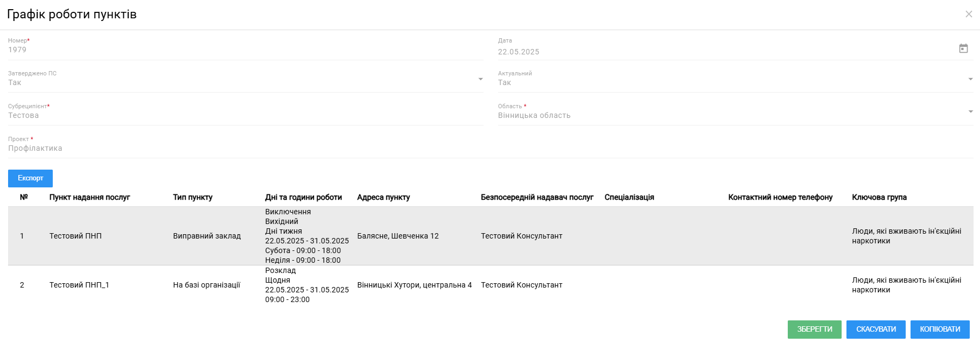This screenshot has height=343, width=980.
Task: Save the schedule with ЗБЕРЕГТИ
Action: [x=814, y=330]
